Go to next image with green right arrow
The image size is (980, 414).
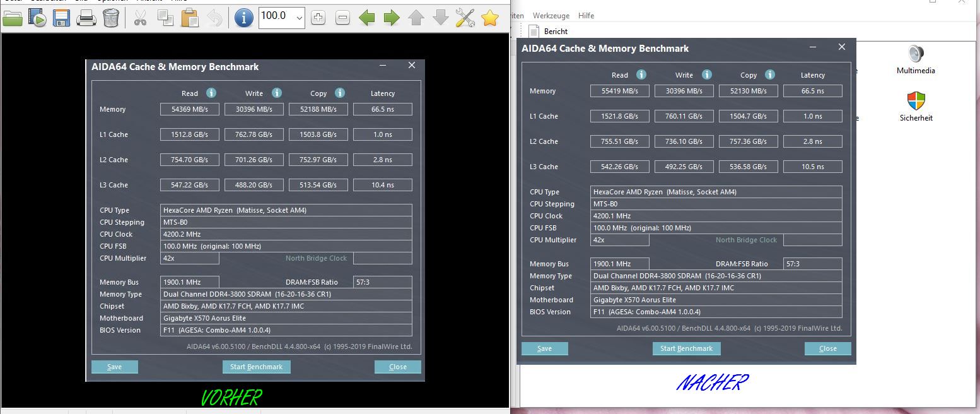tap(392, 18)
